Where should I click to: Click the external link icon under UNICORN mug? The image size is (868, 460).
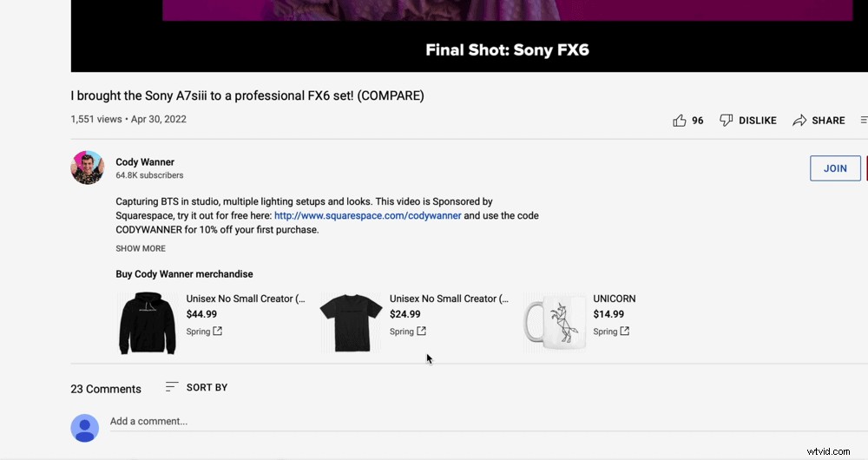pyautogui.click(x=624, y=331)
